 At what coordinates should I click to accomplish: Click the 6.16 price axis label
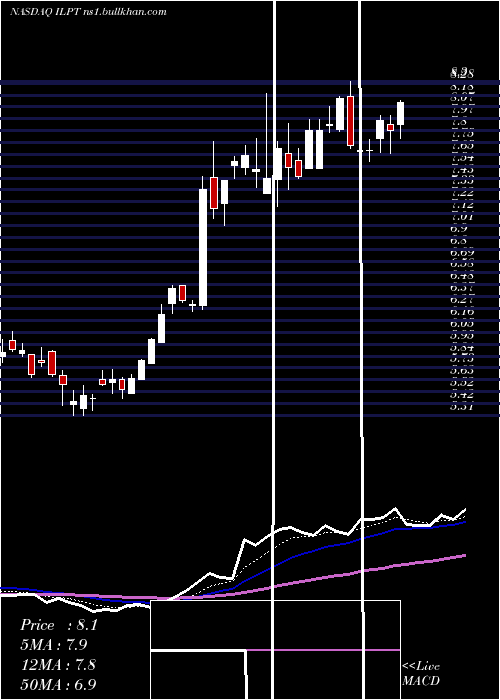click(x=462, y=312)
